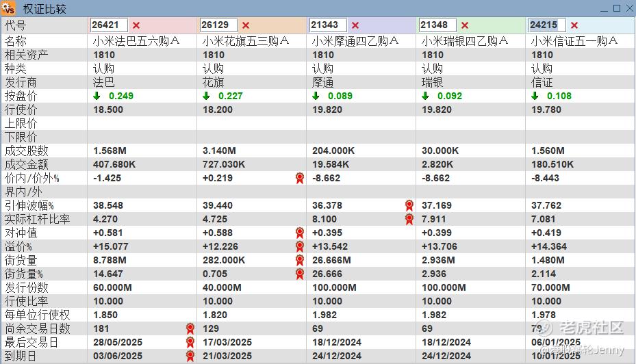This screenshot has height=364, width=636.
Task: Click the red ribbon badge beside +0.588
Action: pos(300,233)
